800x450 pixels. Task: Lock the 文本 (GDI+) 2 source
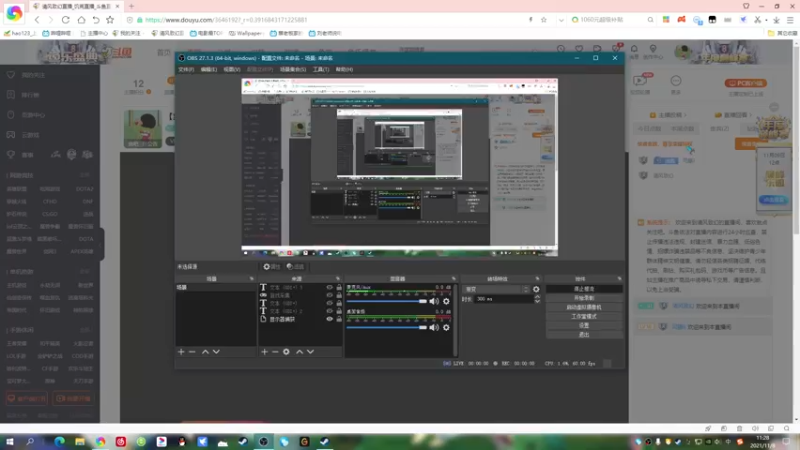(339, 311)
